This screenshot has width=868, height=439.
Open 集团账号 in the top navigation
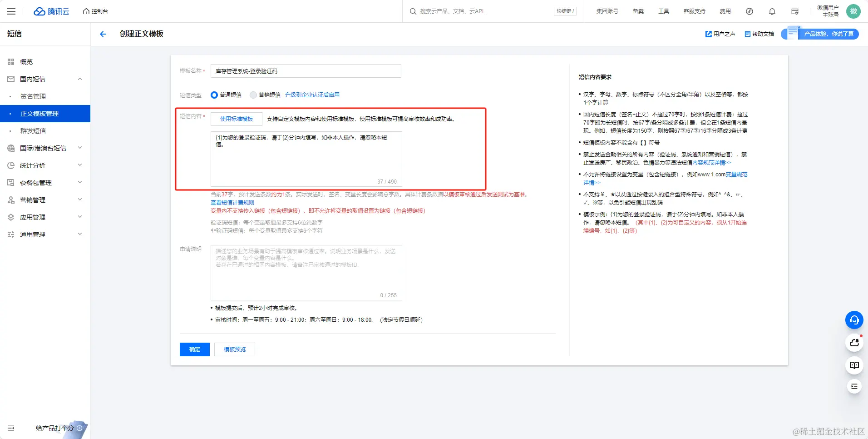(x=607, y=11)
